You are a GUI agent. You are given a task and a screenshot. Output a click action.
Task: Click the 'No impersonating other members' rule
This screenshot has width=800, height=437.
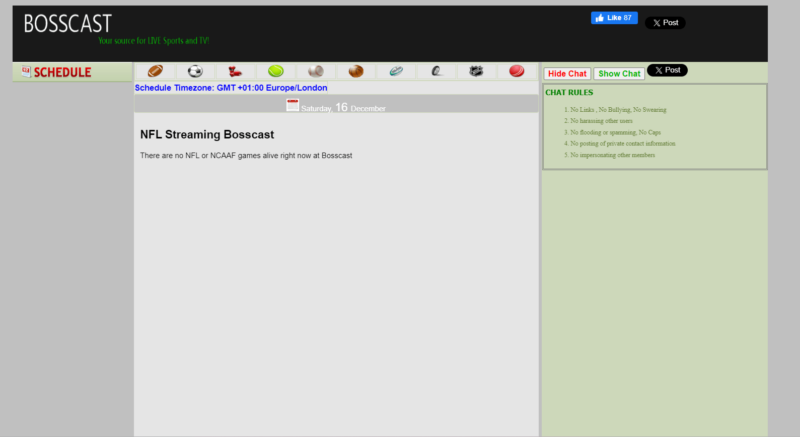(x=612, y=155)
